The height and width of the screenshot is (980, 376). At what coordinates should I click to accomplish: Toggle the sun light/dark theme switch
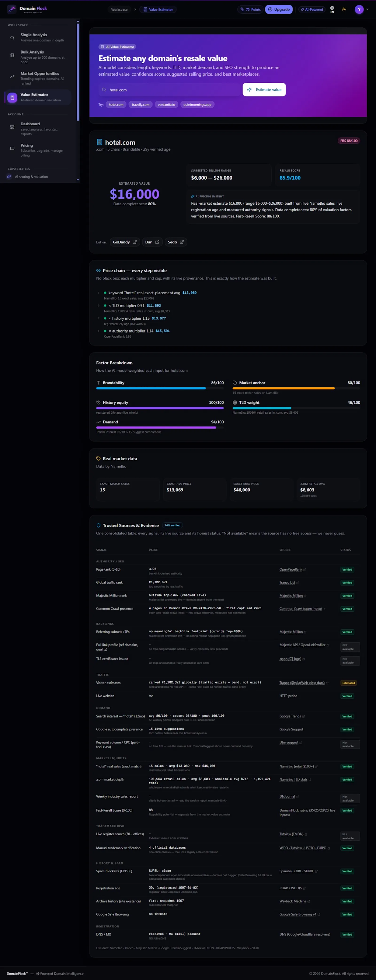344,10
